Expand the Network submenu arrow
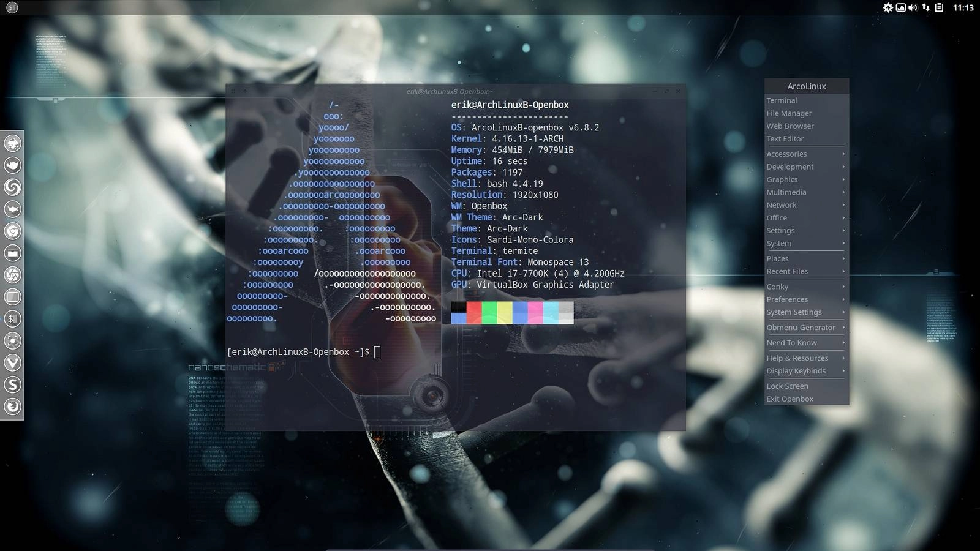 tap(843, 205)
